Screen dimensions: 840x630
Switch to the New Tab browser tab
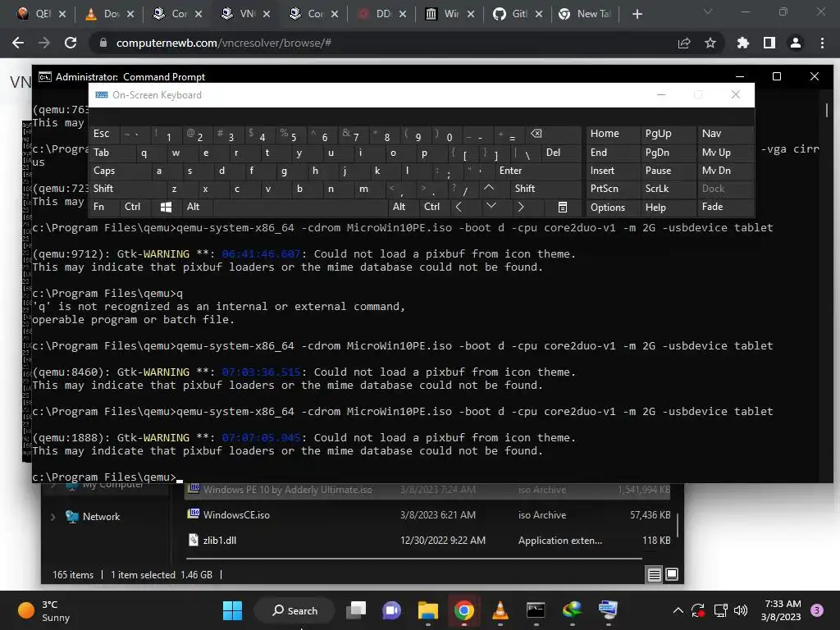point(586,14)
